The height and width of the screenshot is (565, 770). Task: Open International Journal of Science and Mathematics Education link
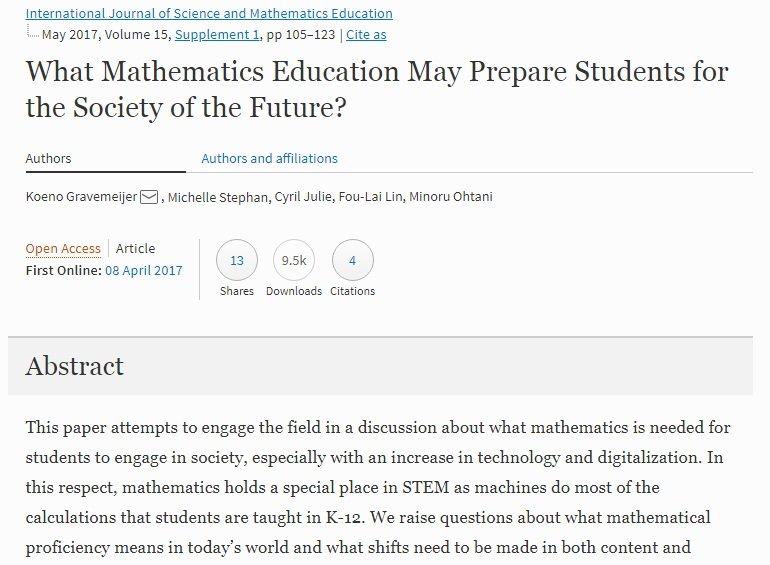tap(209, 13)
